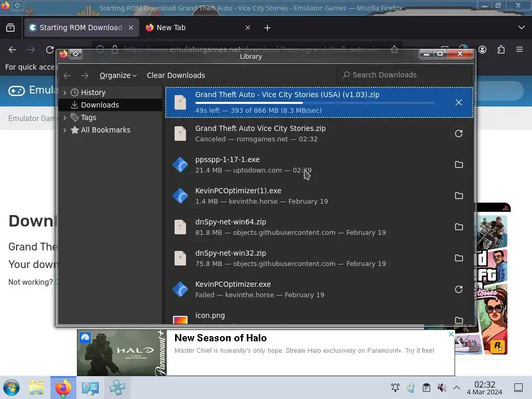
Task: Switch to the Starting ROM Download tab
Action: click(82, 28)
